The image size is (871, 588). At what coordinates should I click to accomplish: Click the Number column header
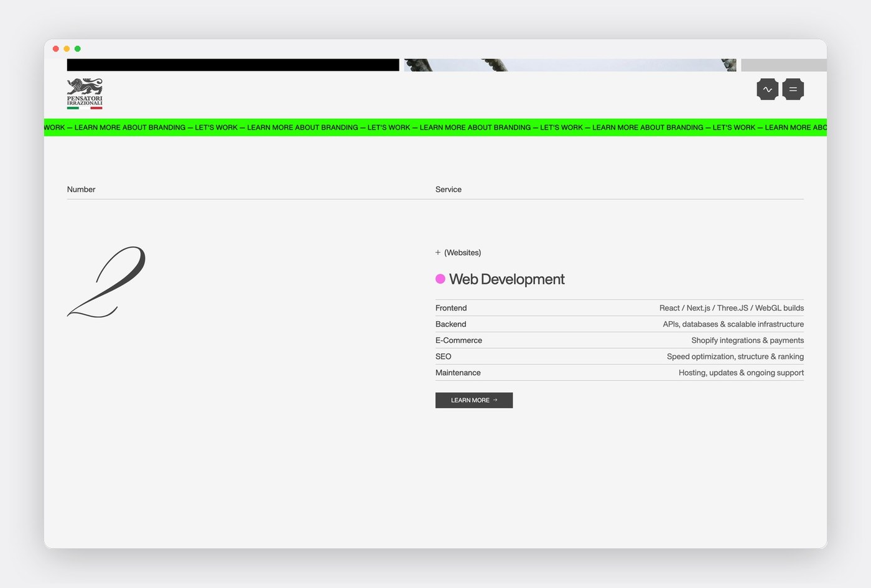[82, 189]
